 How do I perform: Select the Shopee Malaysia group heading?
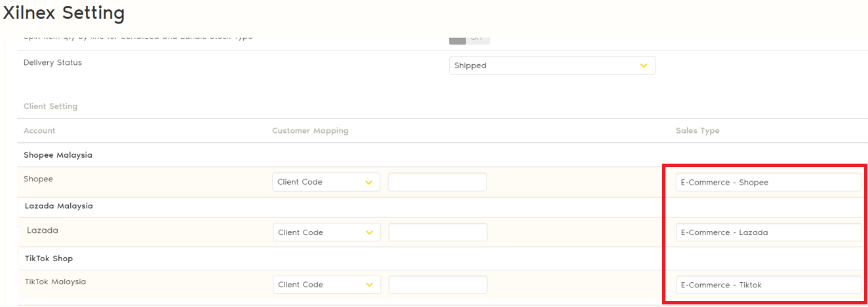click(x=58, y=155)
